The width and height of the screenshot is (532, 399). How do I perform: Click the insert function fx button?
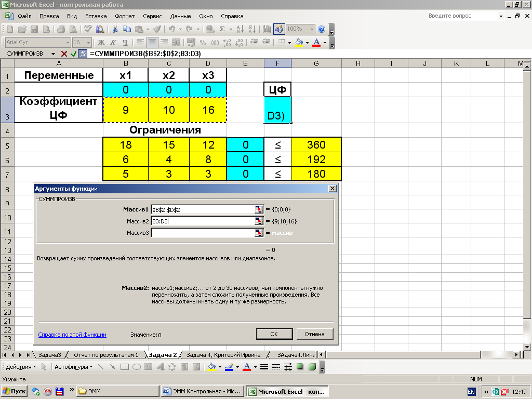[x=82, y=54]
